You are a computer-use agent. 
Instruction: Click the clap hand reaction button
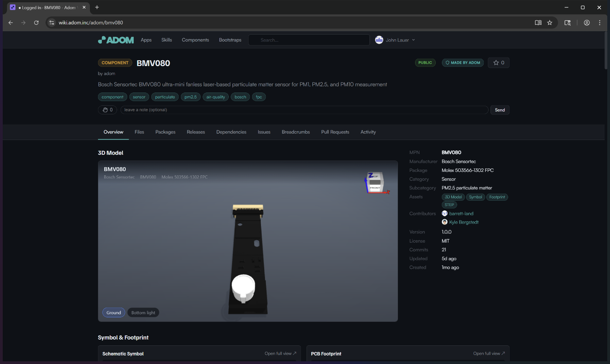click(108, 110)
